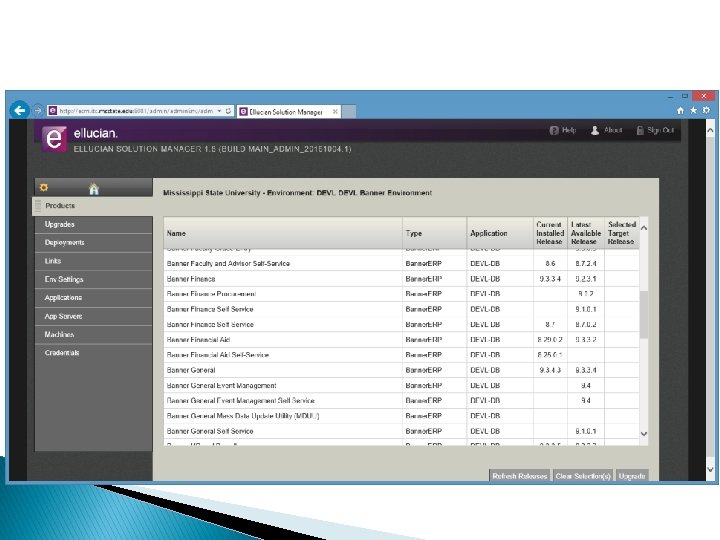Click the products table scrollbar thumb
This screenshot has width=720, height=540.
[x=644, y=315]
